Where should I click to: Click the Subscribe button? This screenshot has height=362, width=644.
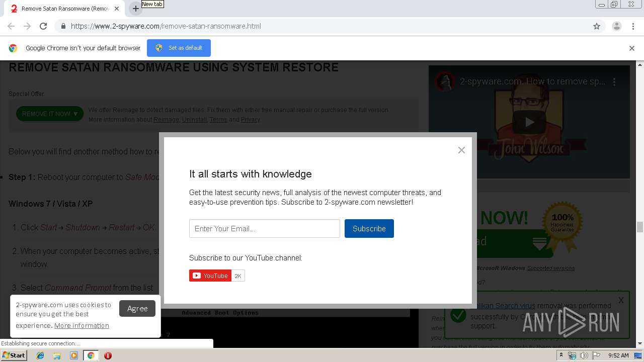tap(369, 228)
